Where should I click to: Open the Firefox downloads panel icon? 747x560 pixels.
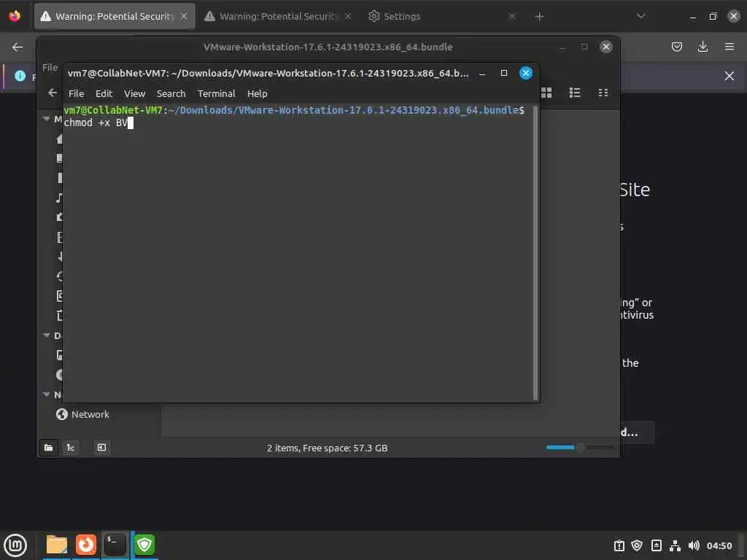point(703,47)
